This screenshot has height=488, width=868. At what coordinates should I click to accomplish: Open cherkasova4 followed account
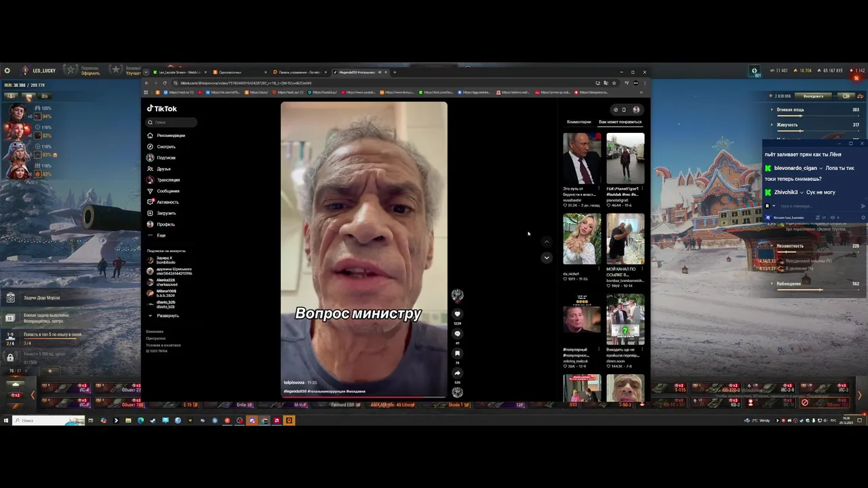click(162, 282)
